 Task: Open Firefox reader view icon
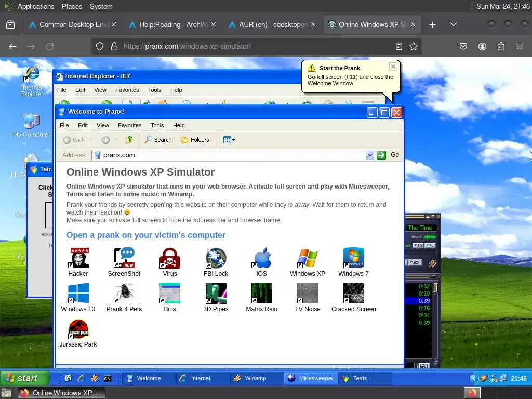[399, 46]
